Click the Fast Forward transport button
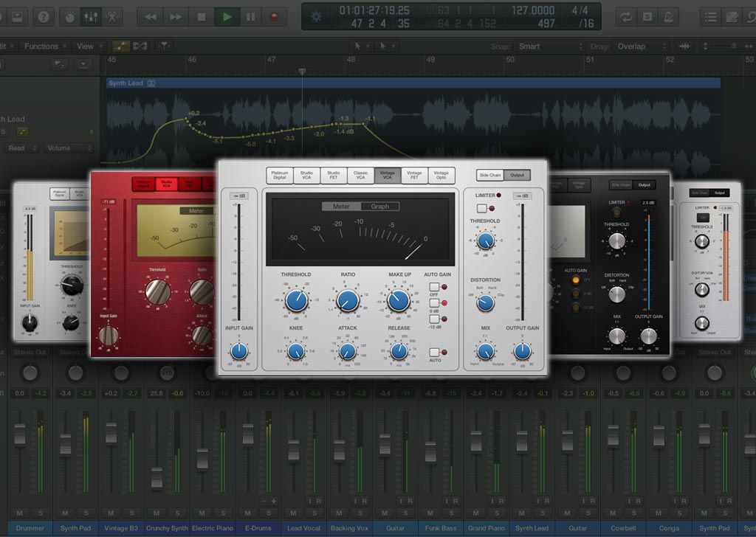Screen dimensions: 756x537 pos(176,18)
